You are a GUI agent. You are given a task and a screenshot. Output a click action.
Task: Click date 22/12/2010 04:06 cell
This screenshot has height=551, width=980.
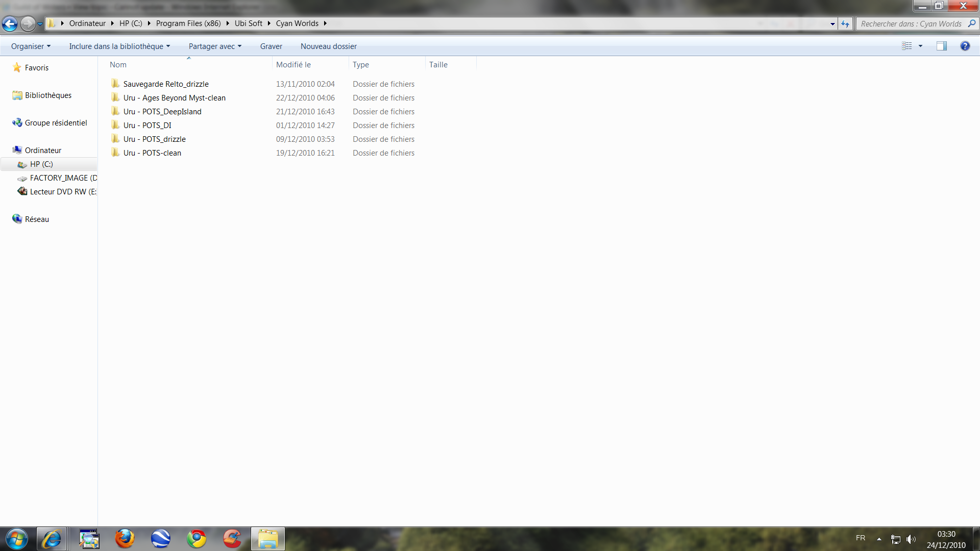tap(305, 97)
